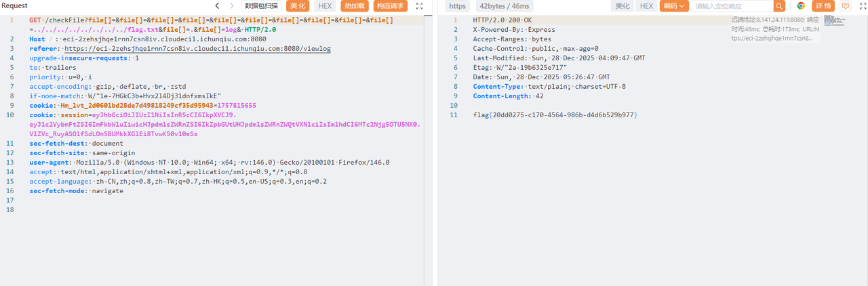Click the comment bubble icon

coord(845,6)
